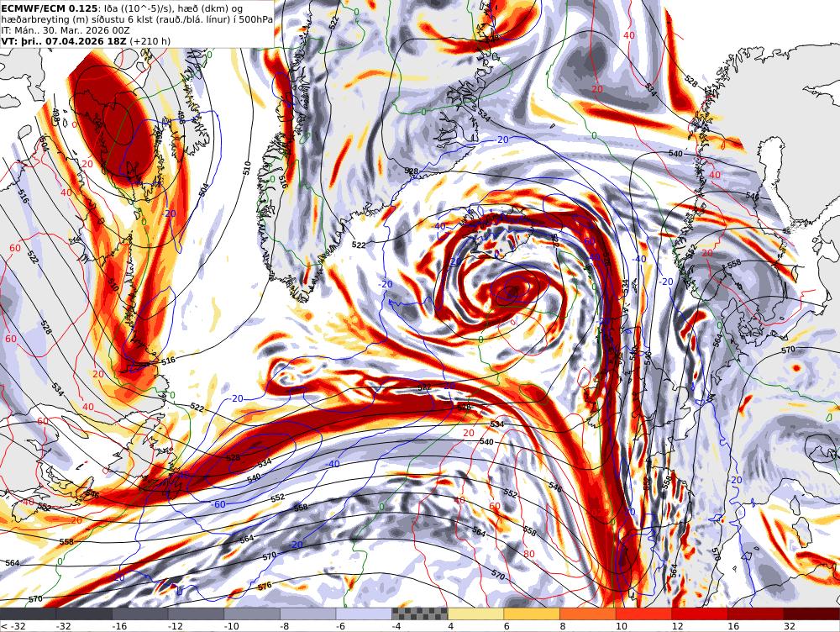
Task: Click the 'ECMWF/ECM 0.125' title text
Action: pos(50,8)
